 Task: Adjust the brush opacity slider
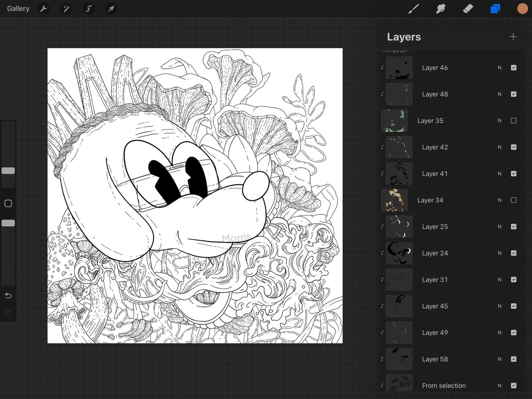click(x=8, y=223)
